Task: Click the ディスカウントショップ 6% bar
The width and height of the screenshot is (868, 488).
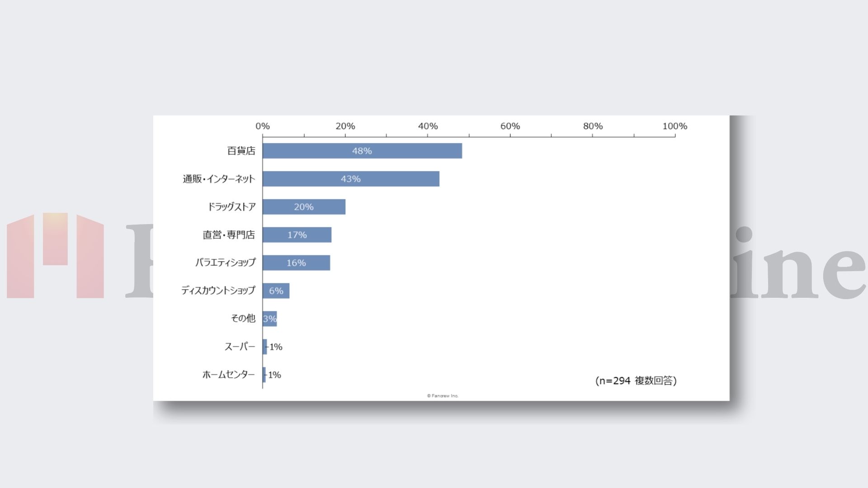Action: (x=276, y=291)
